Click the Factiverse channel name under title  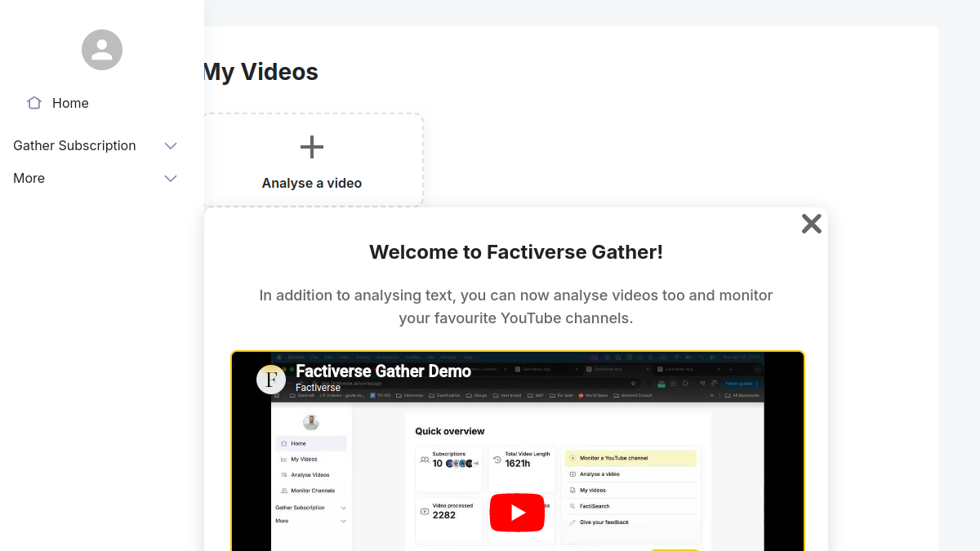tap(318, 388)
